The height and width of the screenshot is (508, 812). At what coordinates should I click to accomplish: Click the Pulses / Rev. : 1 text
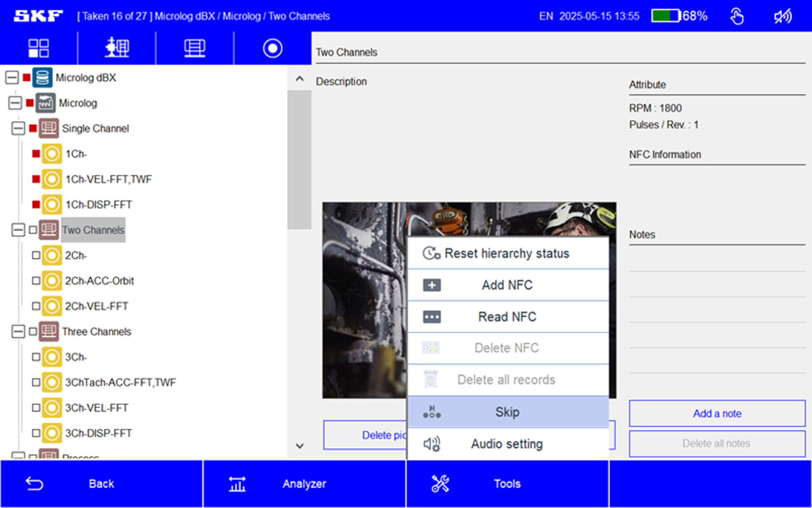point(664,124)
